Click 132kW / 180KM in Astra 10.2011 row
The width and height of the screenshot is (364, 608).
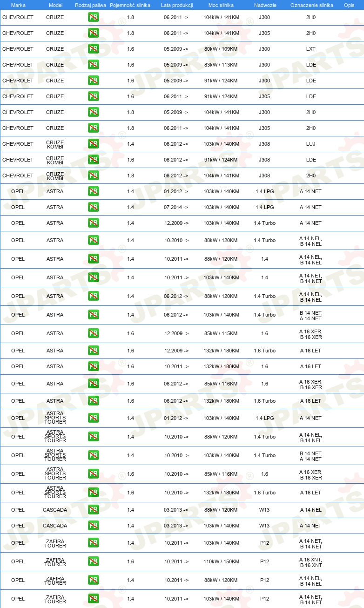221,366
